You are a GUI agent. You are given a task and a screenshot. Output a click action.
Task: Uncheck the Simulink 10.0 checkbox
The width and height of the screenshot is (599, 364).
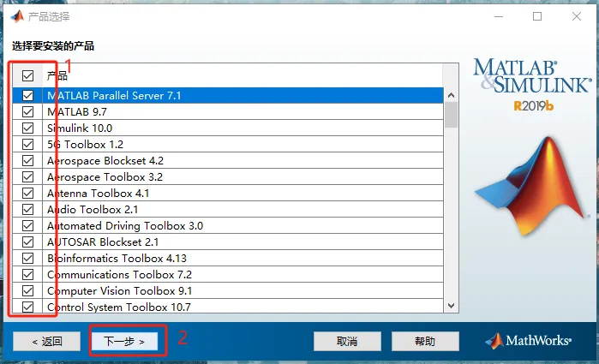(x=27, y=128)
